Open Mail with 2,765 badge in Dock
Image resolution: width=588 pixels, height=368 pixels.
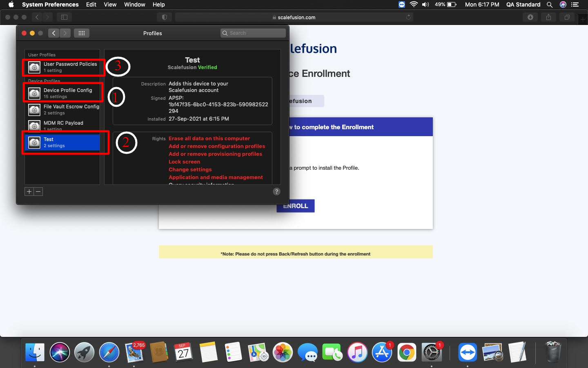(134, 352)
